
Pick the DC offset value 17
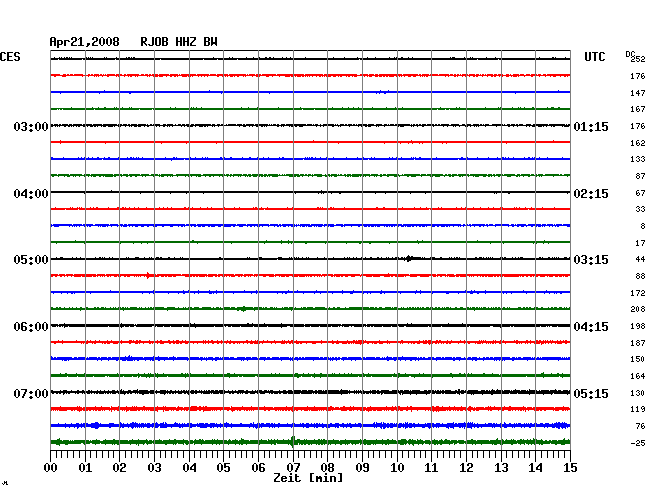640,243
